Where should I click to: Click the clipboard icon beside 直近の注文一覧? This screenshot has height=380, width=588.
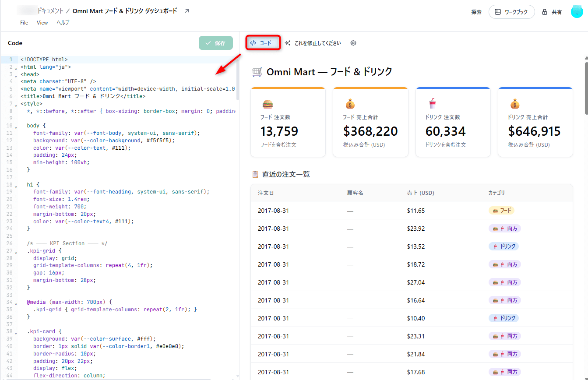click(255, 174)
